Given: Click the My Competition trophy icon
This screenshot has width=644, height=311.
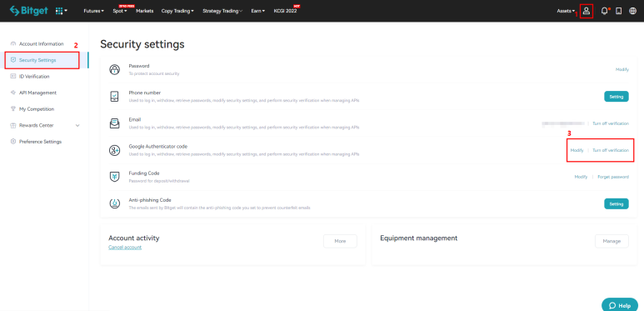Looking at the screenshot, I should coord(13,109).
